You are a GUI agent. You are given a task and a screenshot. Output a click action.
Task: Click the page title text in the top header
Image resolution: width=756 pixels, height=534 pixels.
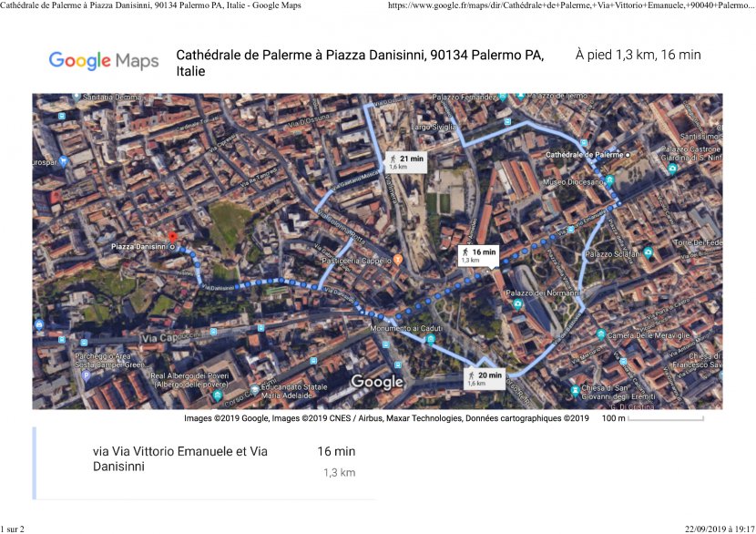point(150,5)
